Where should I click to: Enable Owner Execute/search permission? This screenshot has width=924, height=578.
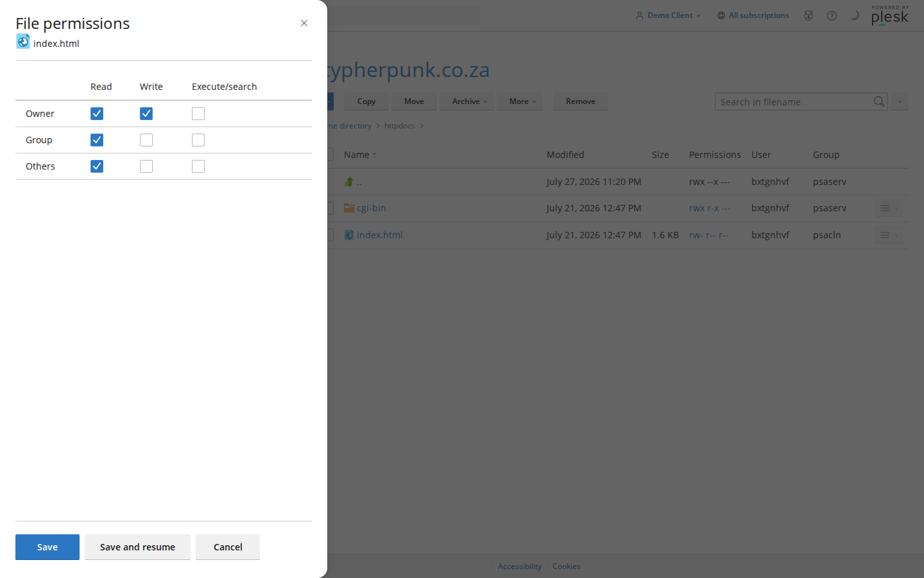198,114
